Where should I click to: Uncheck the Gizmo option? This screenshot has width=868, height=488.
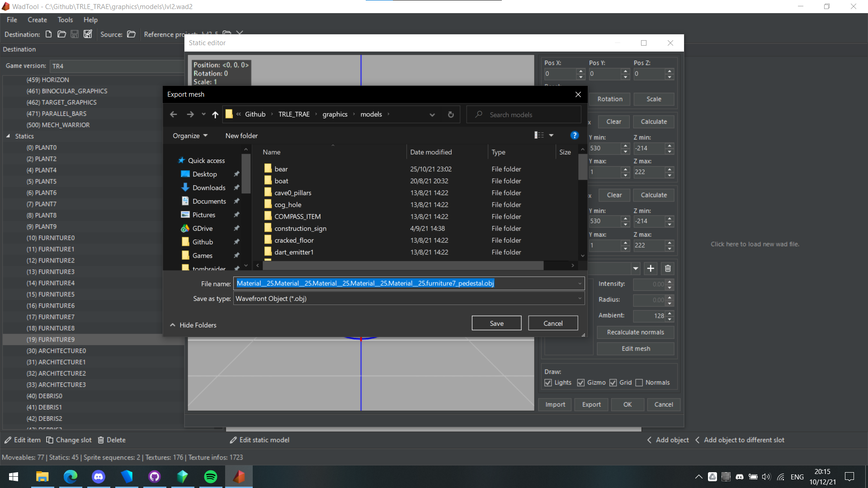pos(580,383)
